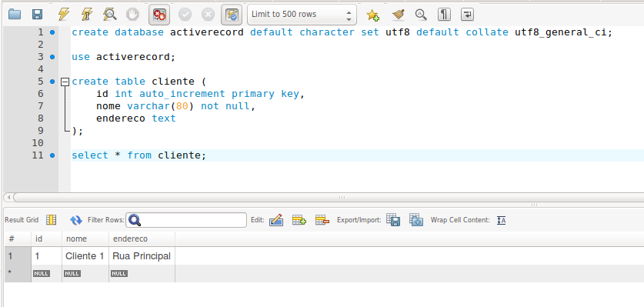Beautify query with broom icon
Viewport: 644px width, 307px height.
398,15
